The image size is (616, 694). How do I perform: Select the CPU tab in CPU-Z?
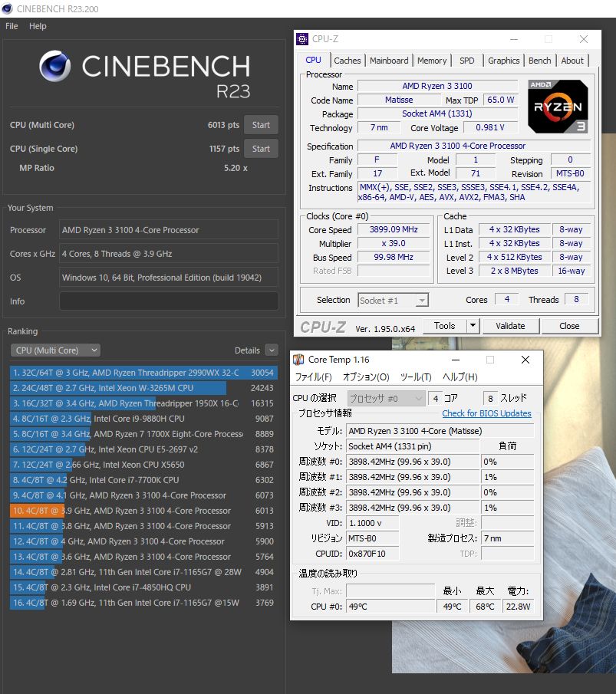tap(313, 60)
